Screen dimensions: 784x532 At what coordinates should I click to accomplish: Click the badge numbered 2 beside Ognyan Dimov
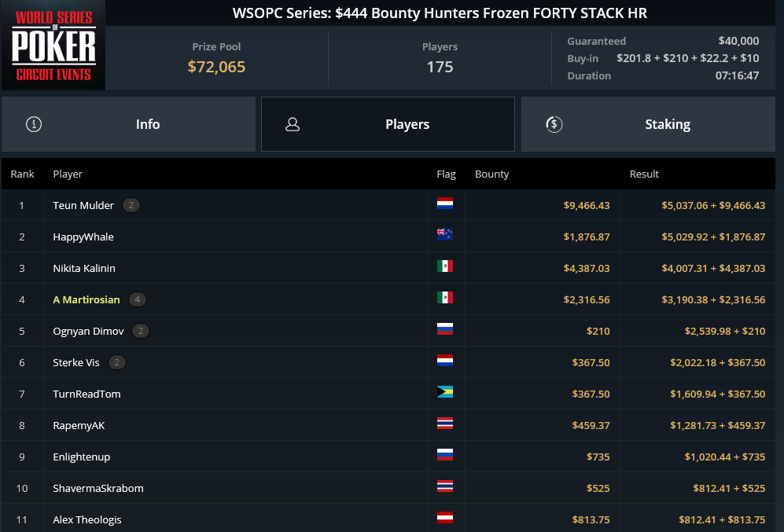pyautogui.click(x=141, y=331)
